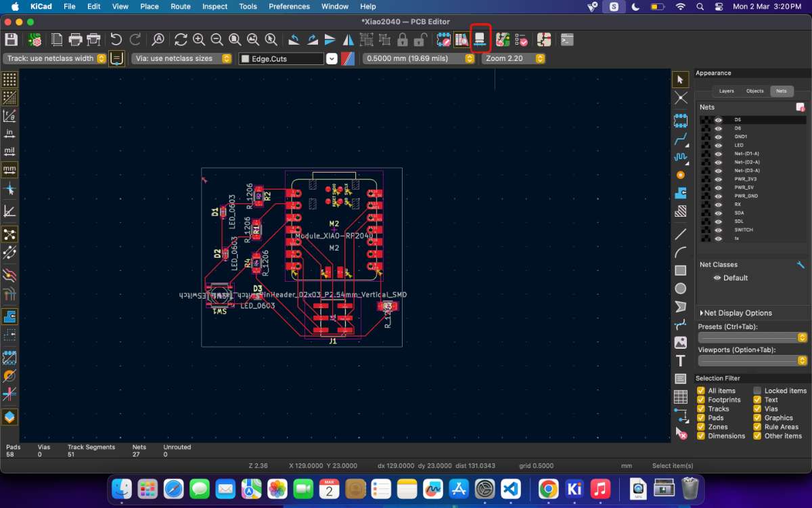Viewport: 812px width, 508px height.
Task: Pick the Draw Circle tool
Action: 681,289
